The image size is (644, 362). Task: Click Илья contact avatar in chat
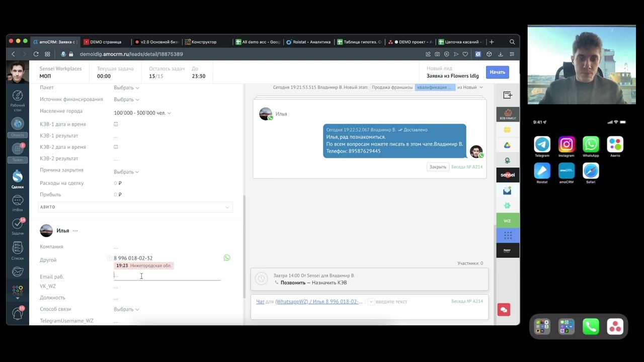(266, 114)
